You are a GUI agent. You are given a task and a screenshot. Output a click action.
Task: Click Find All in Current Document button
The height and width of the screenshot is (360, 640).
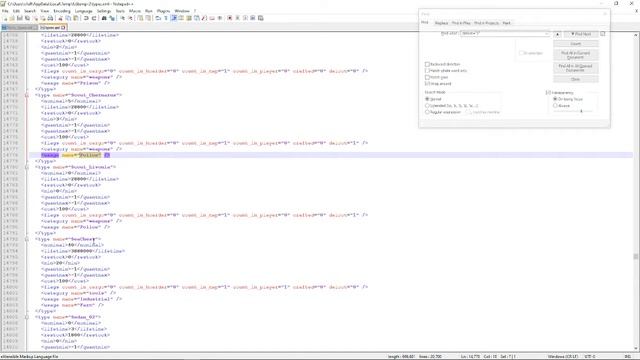[576, 55]
